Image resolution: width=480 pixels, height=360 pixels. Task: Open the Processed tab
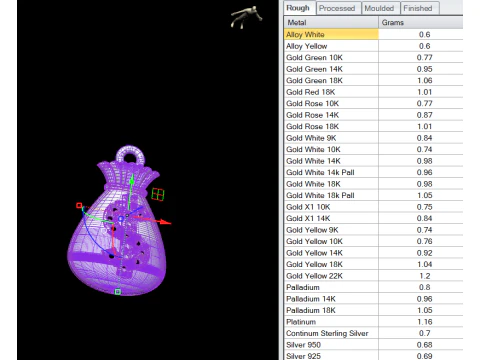(337, 8)
